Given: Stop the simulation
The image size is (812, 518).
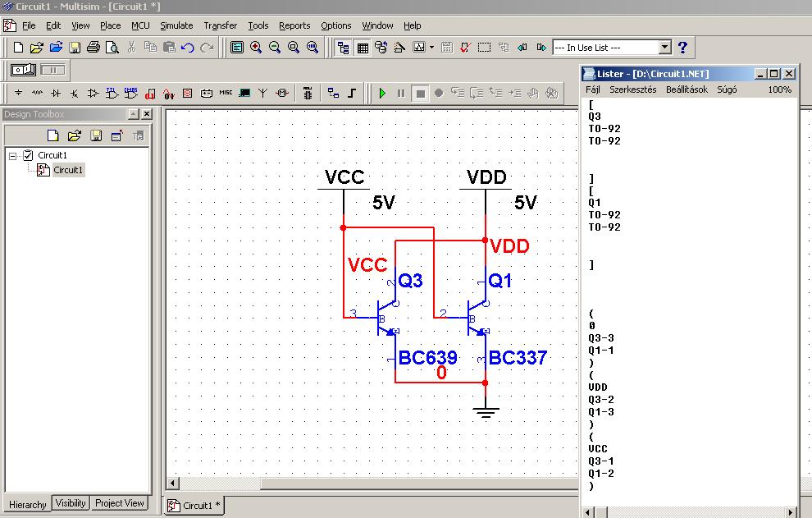Looking at the screenshot, I should pyautogui.click(x=420, y=94).
